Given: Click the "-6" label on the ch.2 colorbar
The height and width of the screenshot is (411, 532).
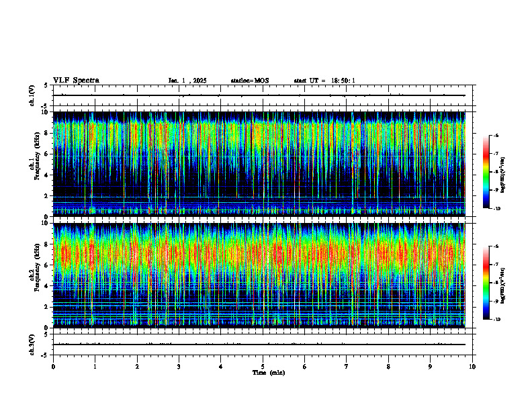Looking at the screenshot, I should [x=496, y=246].
